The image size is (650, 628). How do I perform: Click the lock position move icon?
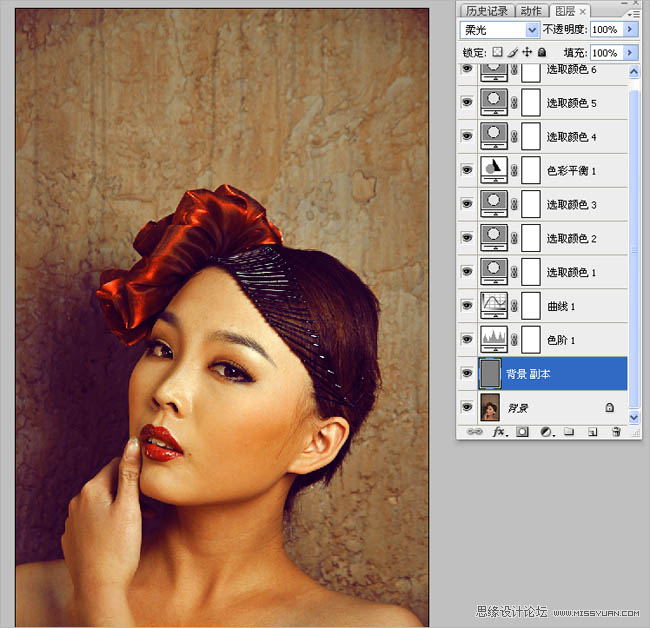point(527,52)
